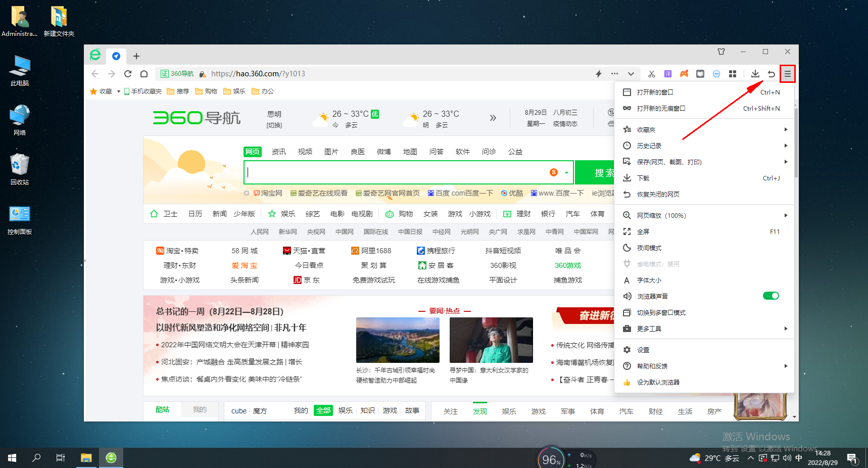868x468 pixels.
Task: Click the back navigation arrow
Action: 95,74
